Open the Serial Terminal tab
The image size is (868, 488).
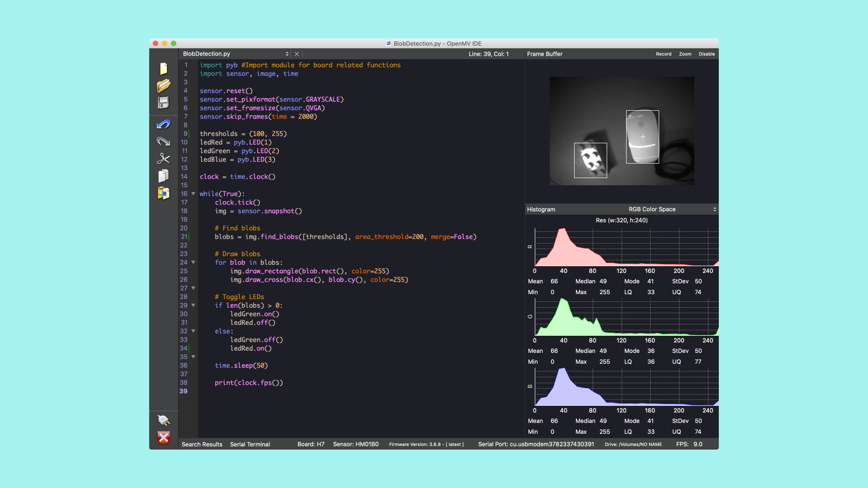coord(250,444)
